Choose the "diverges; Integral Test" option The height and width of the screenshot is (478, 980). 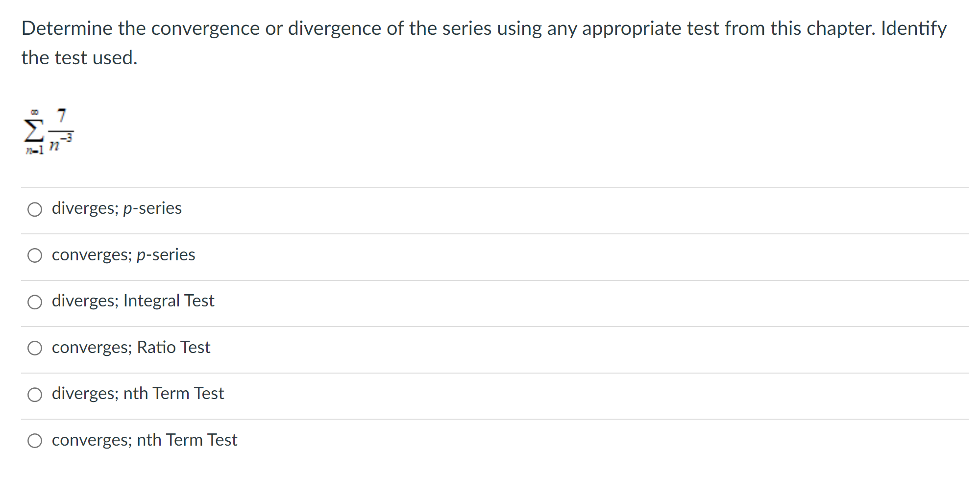click(35, 302)
